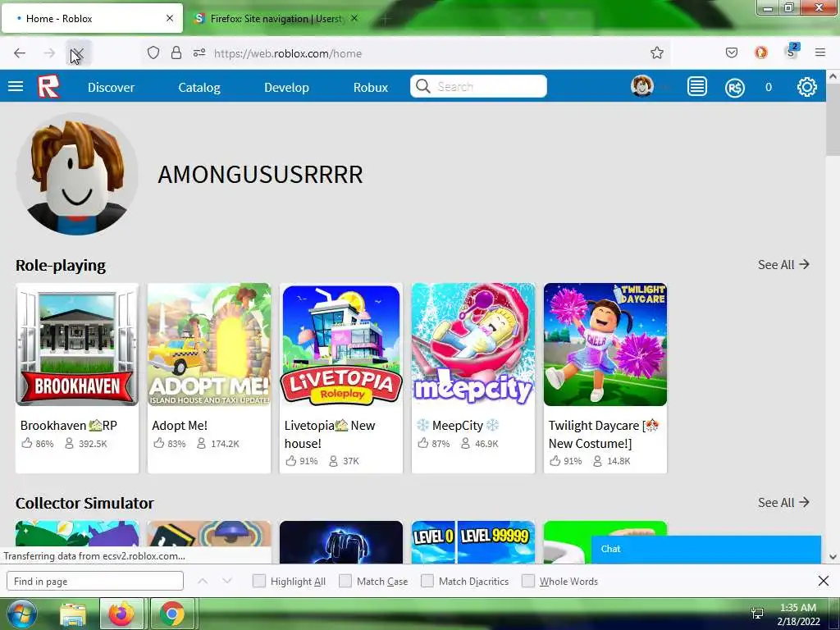
Task: Click the search magnifier icon
Action: click(422, 86)
